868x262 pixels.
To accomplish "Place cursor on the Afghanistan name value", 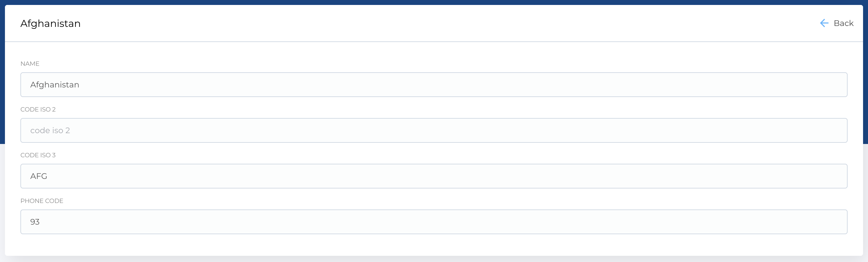I will pyautogui.click(x=55, y=85).
